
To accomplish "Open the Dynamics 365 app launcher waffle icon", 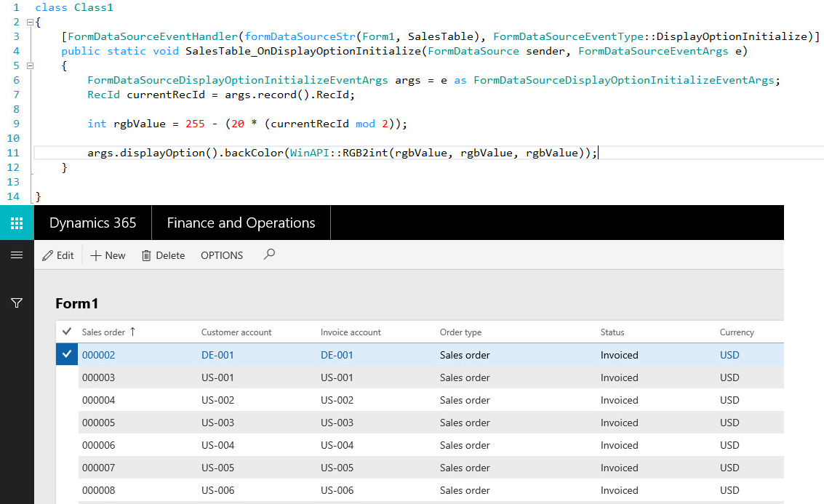I will [x=17, y=223].
